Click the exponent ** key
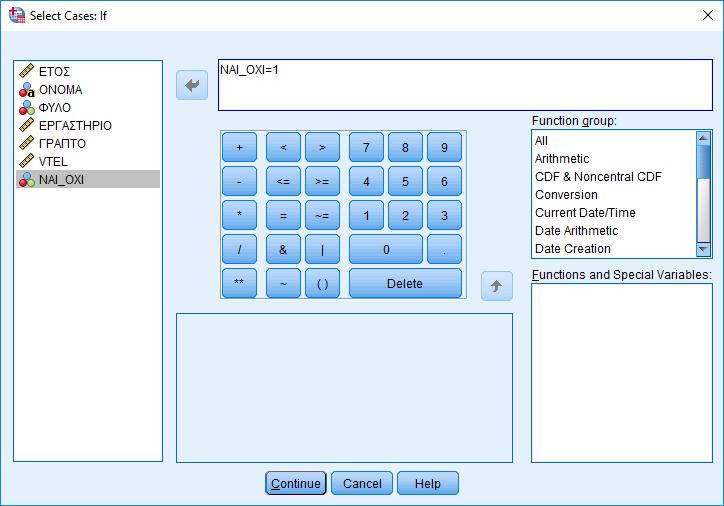Screen dimensions: 724x506 click(x=239, y=283)
